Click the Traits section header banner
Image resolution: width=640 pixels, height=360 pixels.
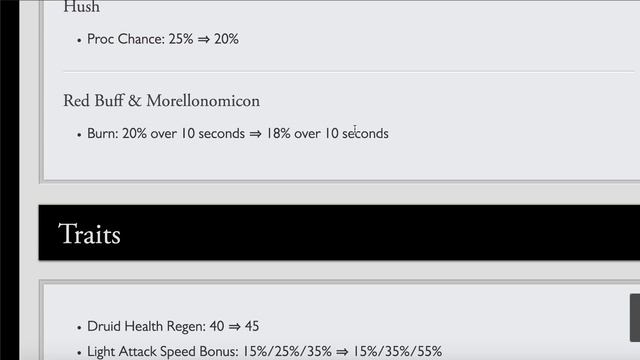click(339, 233)
